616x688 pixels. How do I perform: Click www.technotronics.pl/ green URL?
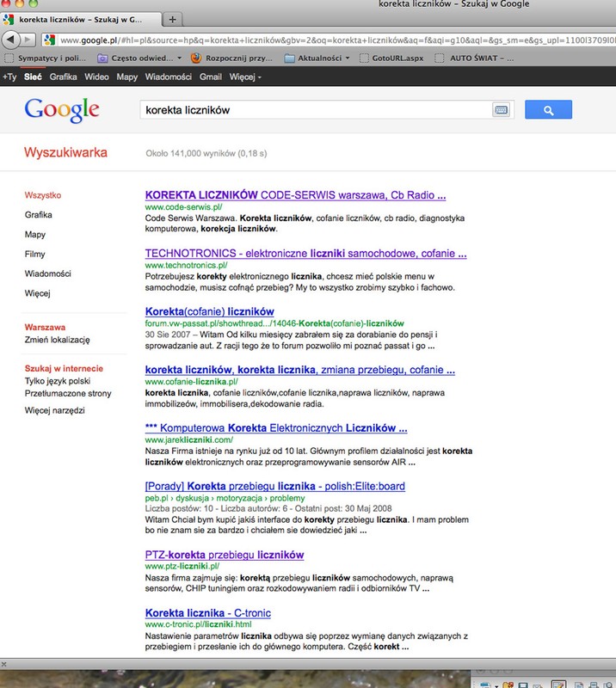[186, 265]
